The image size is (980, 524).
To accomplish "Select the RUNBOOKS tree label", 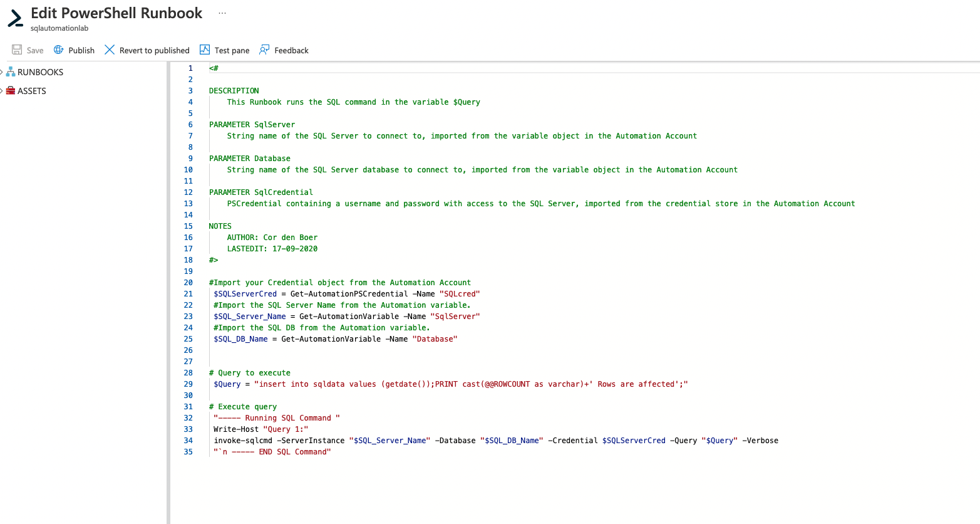I will coord(40,72).
